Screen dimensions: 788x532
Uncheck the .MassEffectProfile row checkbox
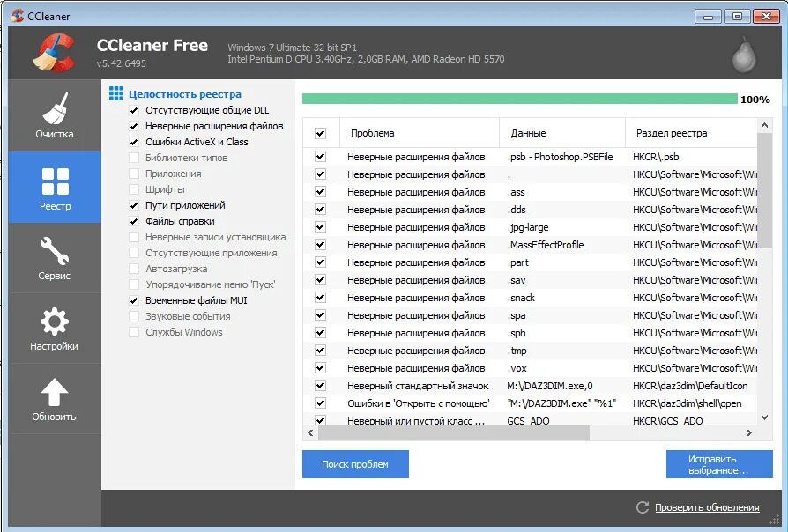tap(320, 245)
